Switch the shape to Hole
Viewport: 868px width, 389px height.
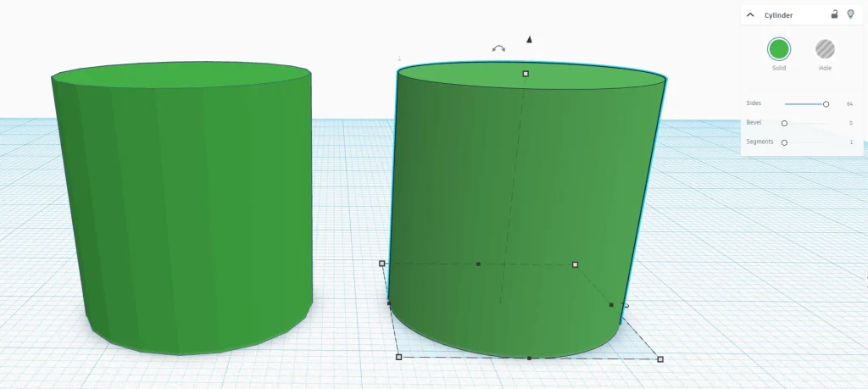(x=825, y=49)
